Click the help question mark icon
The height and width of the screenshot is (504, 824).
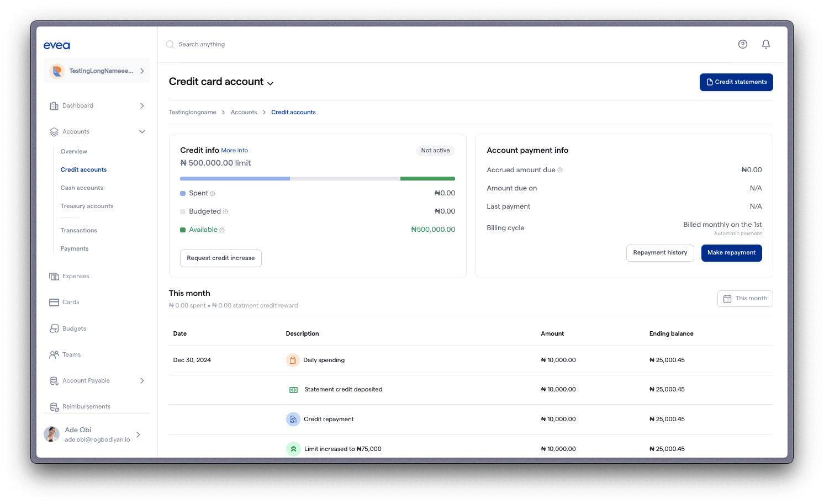742,44
